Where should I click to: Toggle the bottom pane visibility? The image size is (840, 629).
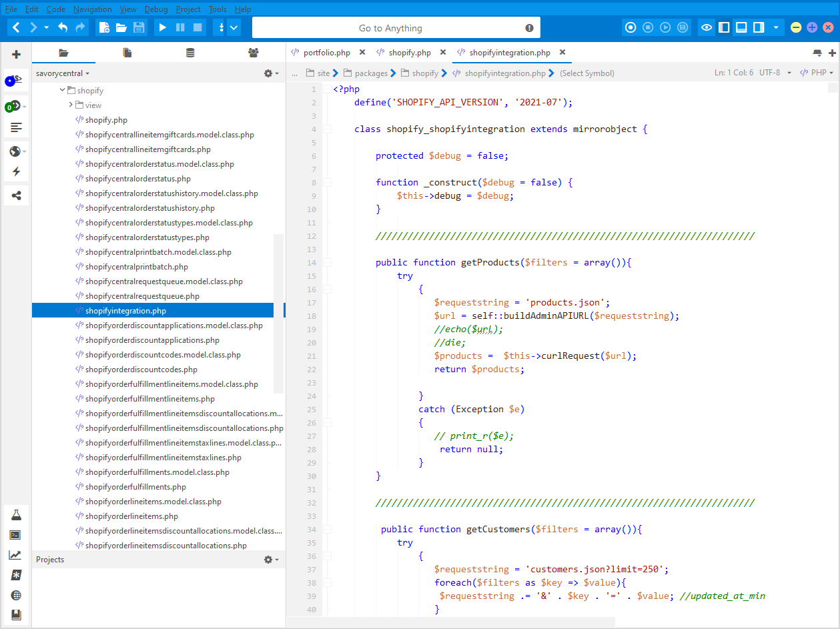pos(741,27)
